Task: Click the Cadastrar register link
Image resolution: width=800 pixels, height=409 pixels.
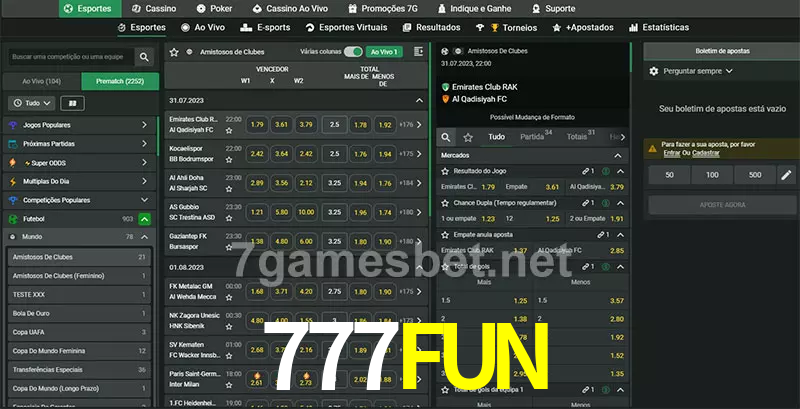Action: tap(706, 153)
